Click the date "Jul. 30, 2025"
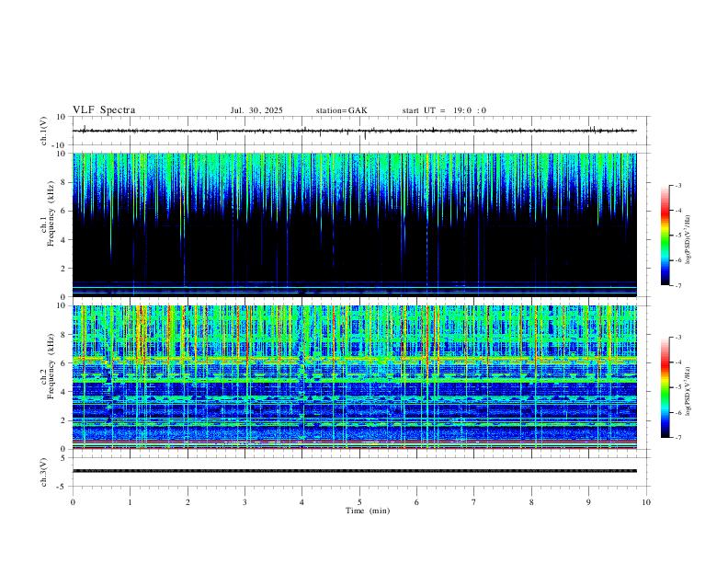 256,110
